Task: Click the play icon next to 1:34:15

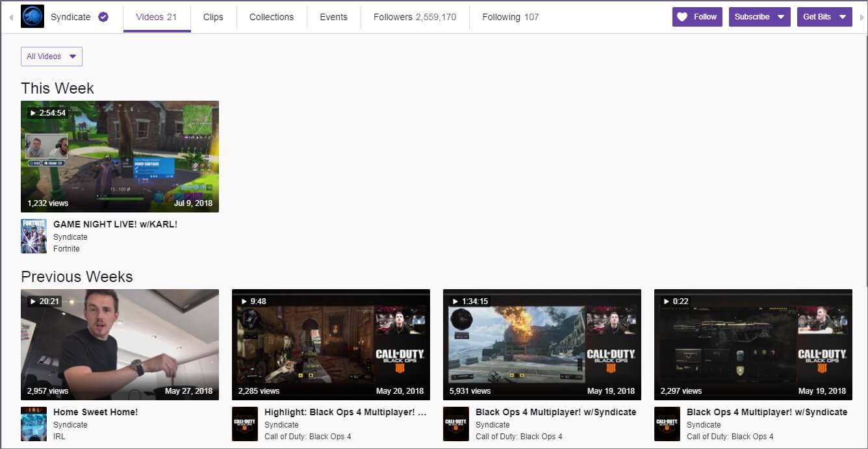Action: 455,301
